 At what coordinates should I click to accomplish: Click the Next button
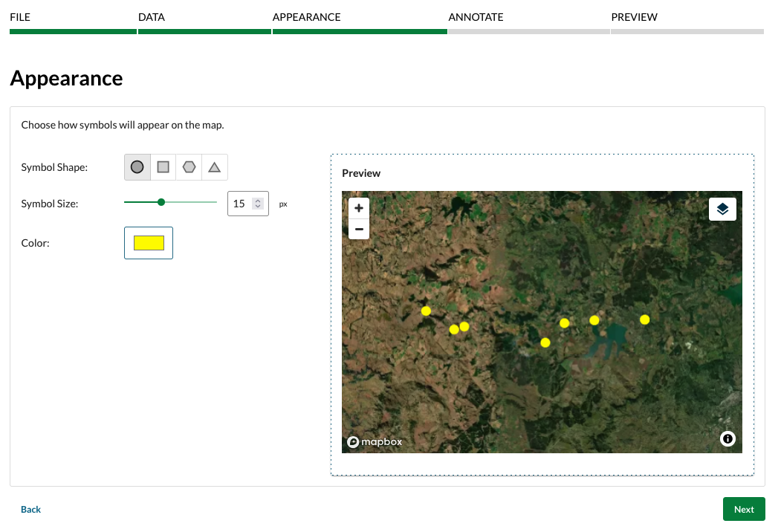pyautogui.click(x=744, y=509)
